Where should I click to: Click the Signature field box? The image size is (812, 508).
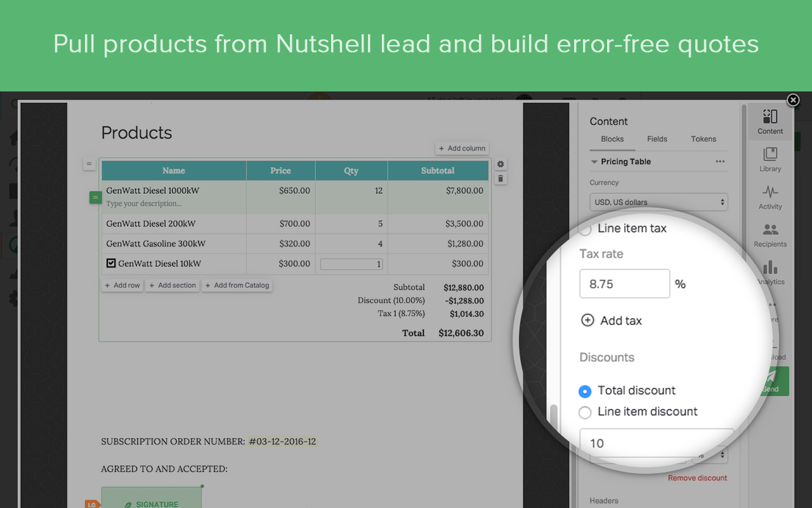[152, 498]
